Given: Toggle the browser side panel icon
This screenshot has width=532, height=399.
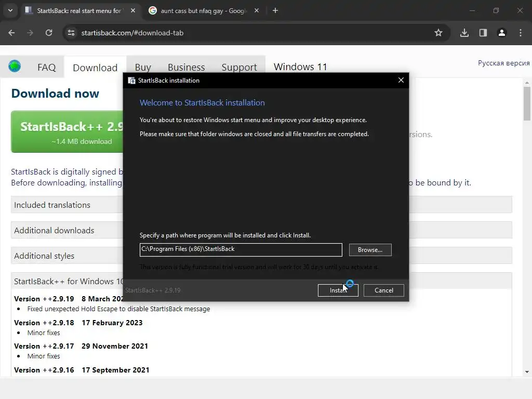Looking at the screenshot, I should coord(483,33).
